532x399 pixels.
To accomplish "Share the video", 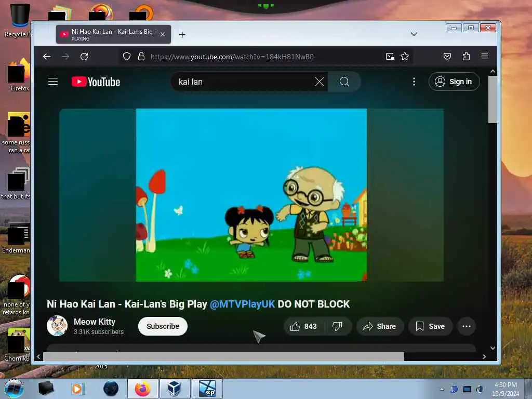I will [380, 326].
